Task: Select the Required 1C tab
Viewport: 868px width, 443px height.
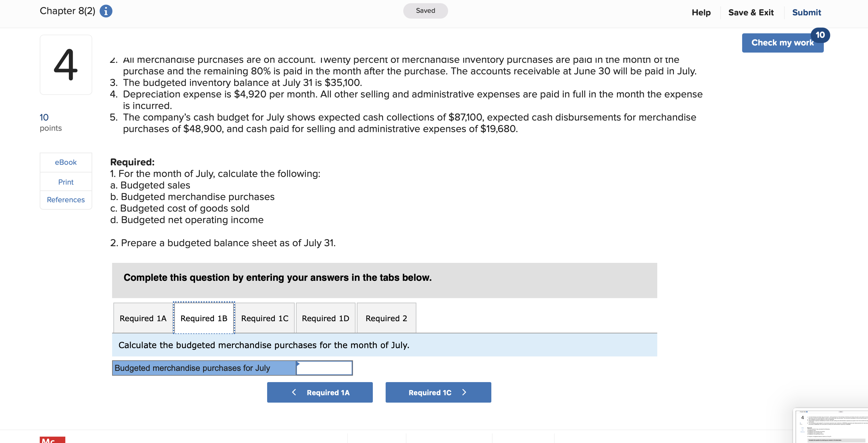Action: [x=265, y=318]
